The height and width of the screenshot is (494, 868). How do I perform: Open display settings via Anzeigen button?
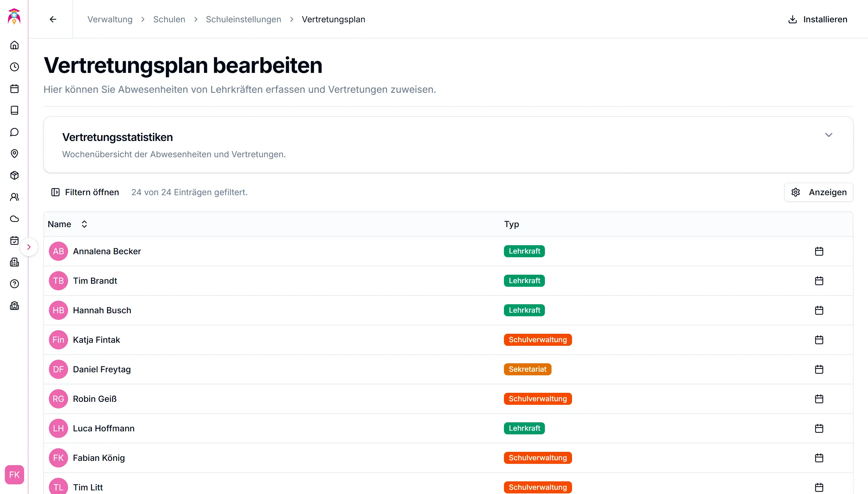(x=819, y=192)
